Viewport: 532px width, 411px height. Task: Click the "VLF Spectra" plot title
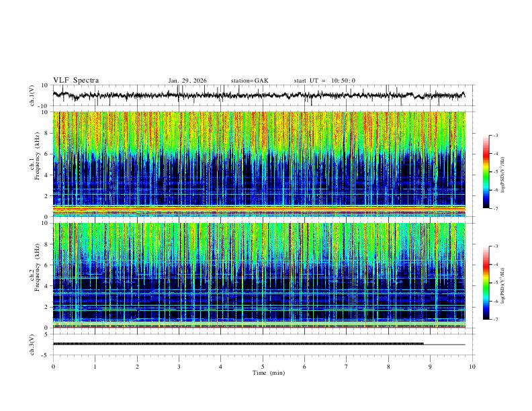(x=76, y=81)
